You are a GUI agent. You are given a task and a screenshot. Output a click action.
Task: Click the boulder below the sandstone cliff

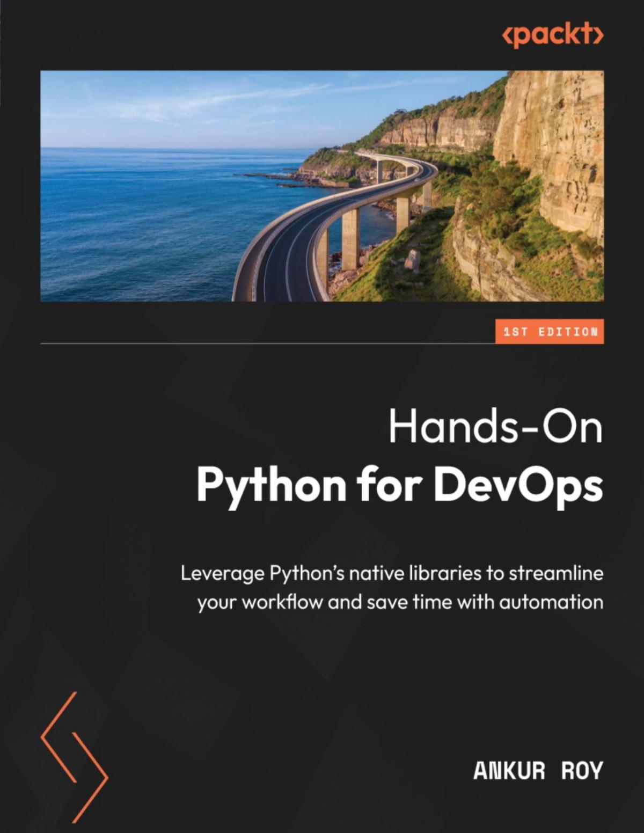pyautogui.click(x=412, y=260)
